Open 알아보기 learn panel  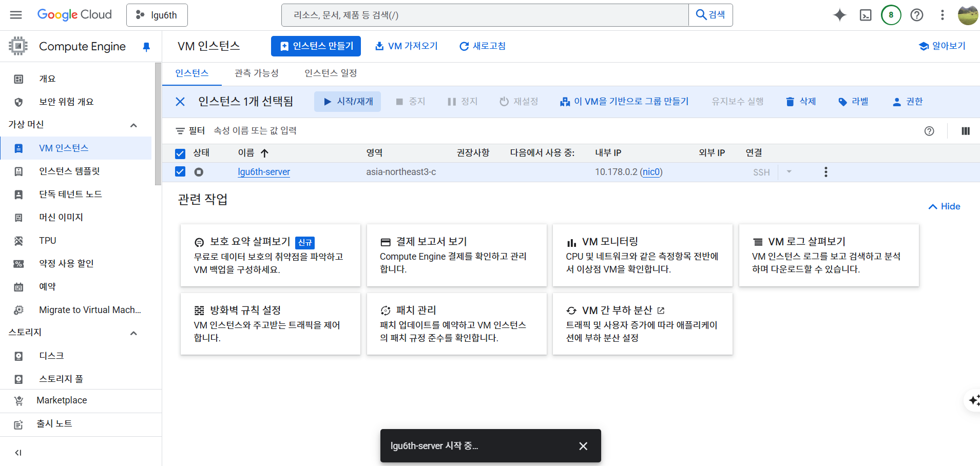pos(942,46)
